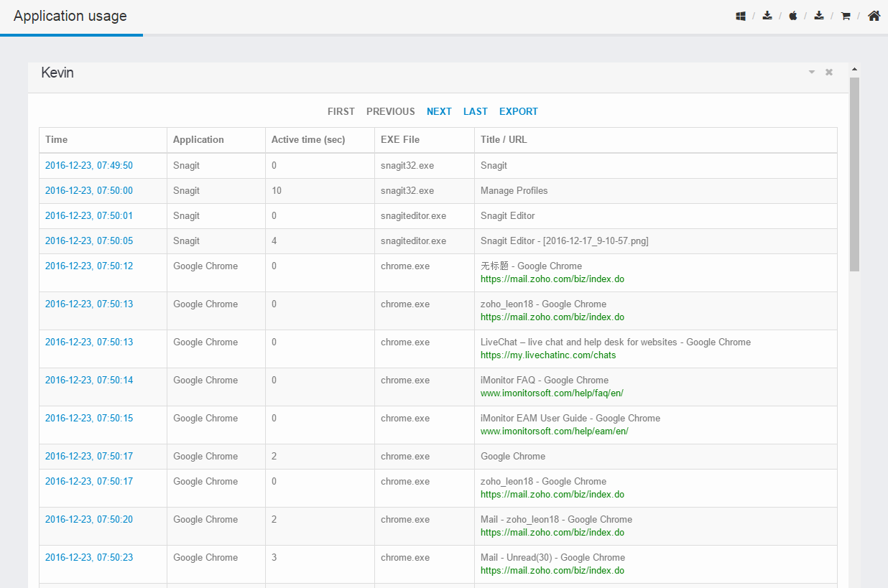Click the FIRST pagination link
Screen dimensions: 888x588
click(x=341, y=111)
